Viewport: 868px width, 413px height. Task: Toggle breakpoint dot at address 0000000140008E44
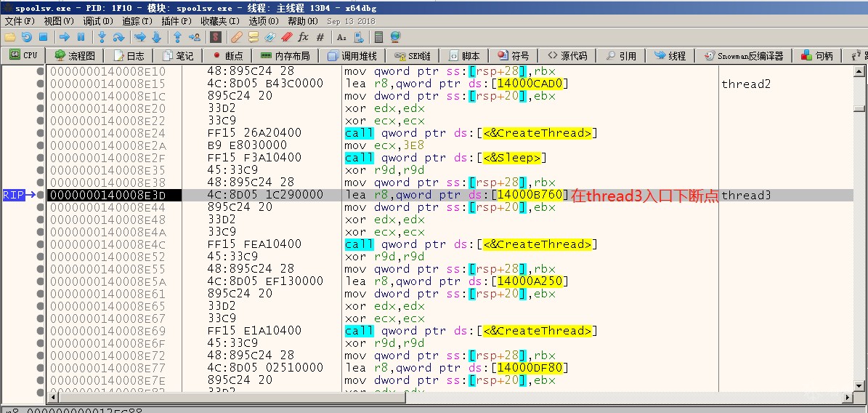(41, 207)
